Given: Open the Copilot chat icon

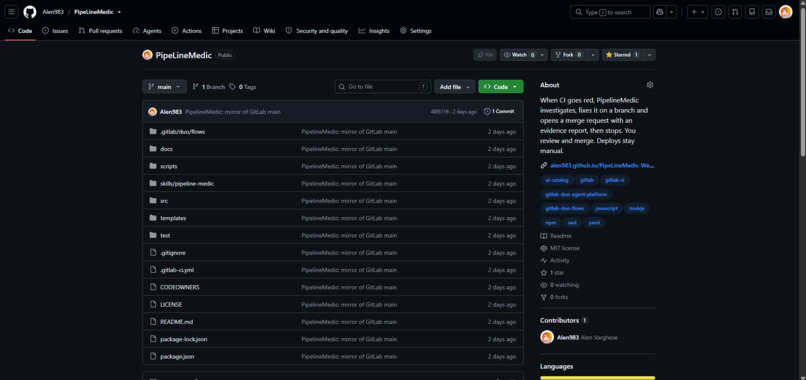Looking at the screenshot, I should click(660, 12).
